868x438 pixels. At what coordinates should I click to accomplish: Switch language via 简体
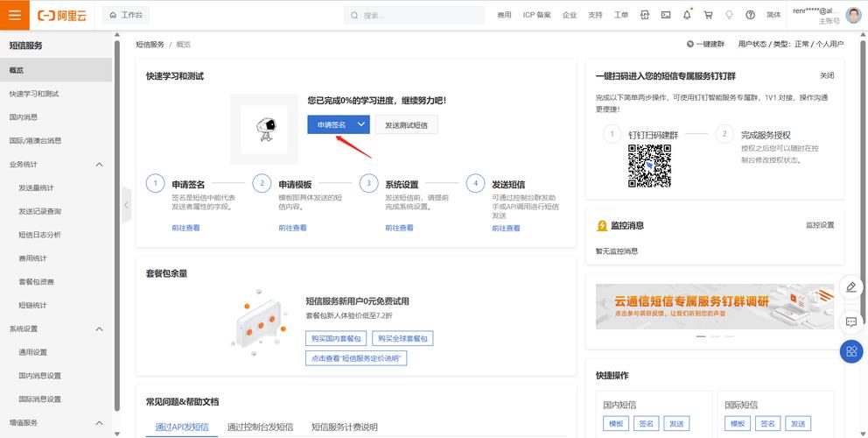click(773, 16)
